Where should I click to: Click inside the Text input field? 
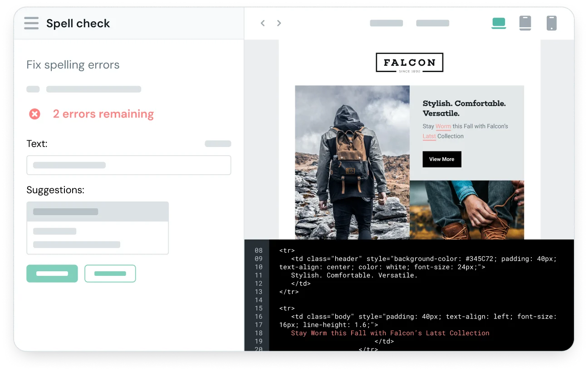128,165
